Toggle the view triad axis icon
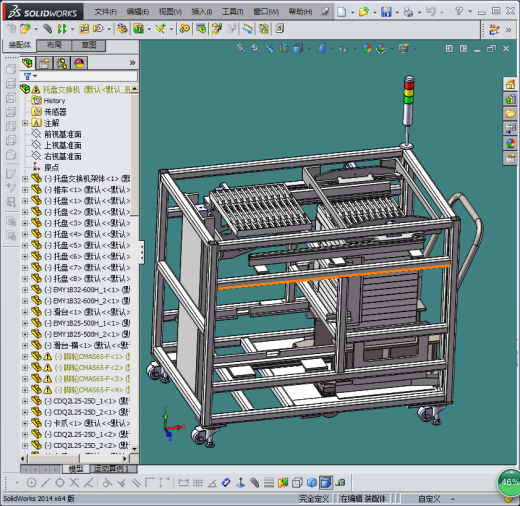520x506 pixels. pos(241,482)
